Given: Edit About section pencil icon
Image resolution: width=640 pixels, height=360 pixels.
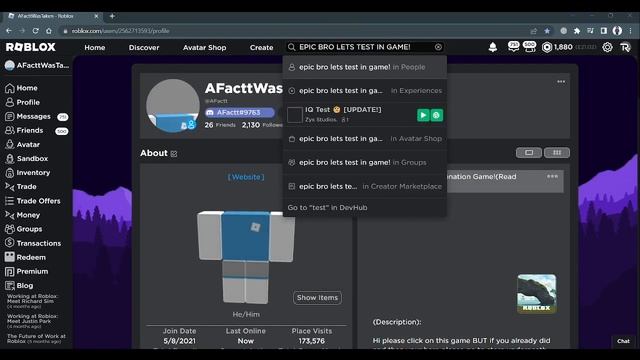Looking at the screenshot, I should pos(174,154).
